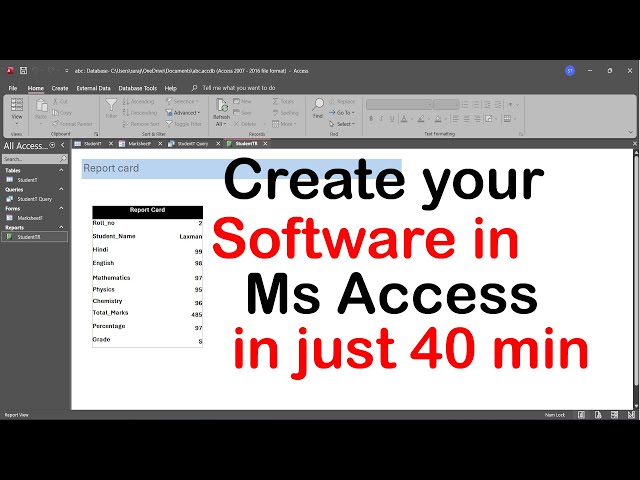This screenshot has width=640, height=480.
Task: Click the Align Right icon
Action: (477, 119)
